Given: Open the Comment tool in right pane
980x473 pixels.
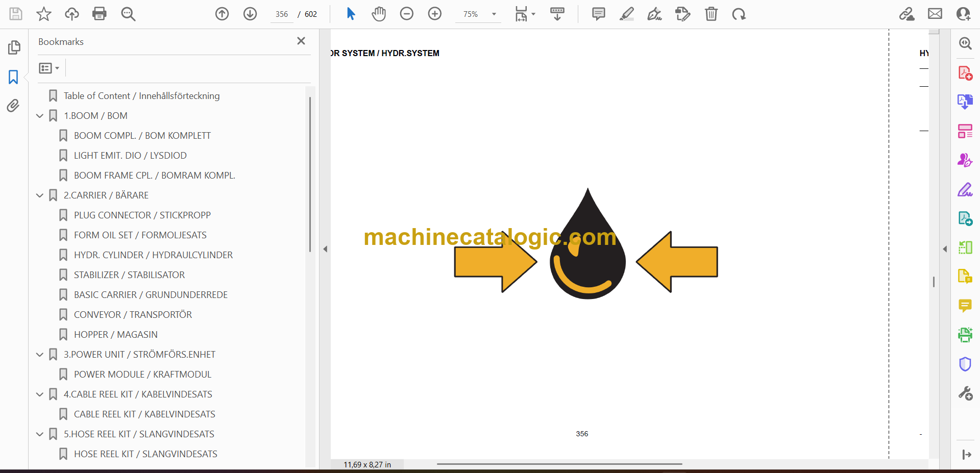Looking at the screenshot, I should click(x=965, y=306).
